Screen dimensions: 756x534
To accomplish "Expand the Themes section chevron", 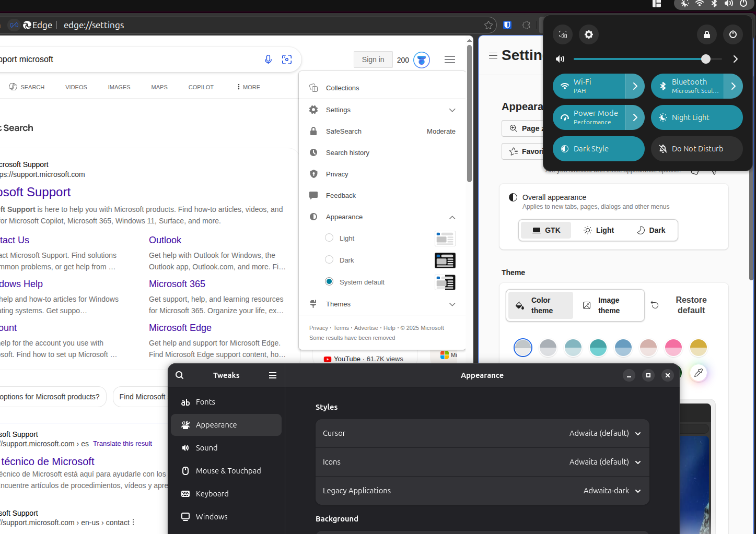I will click(x=452, y=304).
